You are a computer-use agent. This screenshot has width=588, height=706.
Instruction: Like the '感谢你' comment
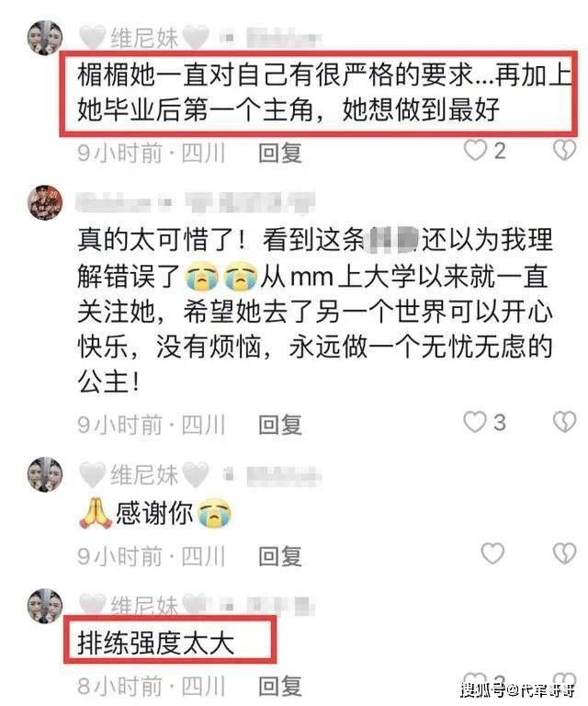[x=492, y=553]
